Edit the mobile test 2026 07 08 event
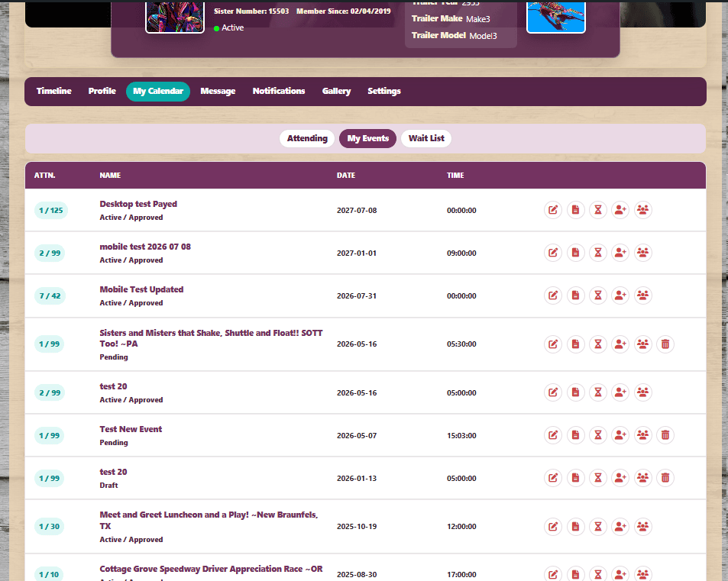This screenshot has height=581, width=728. [x=553, y=253]
